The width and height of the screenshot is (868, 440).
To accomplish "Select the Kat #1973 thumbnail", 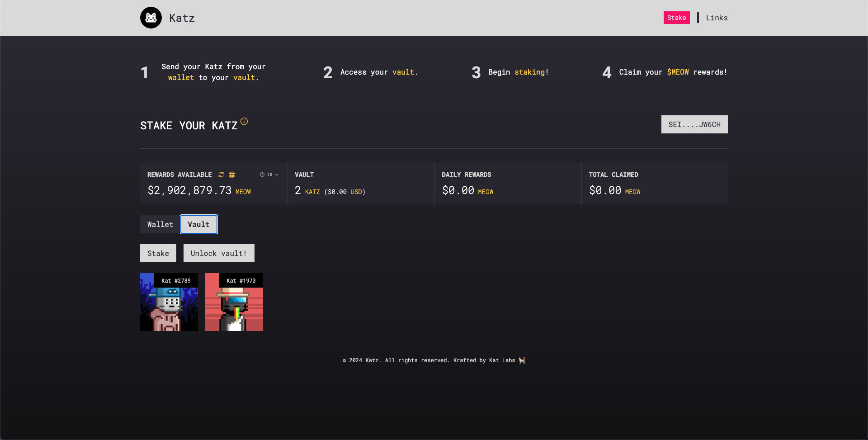I will click(x=234, y=302).
